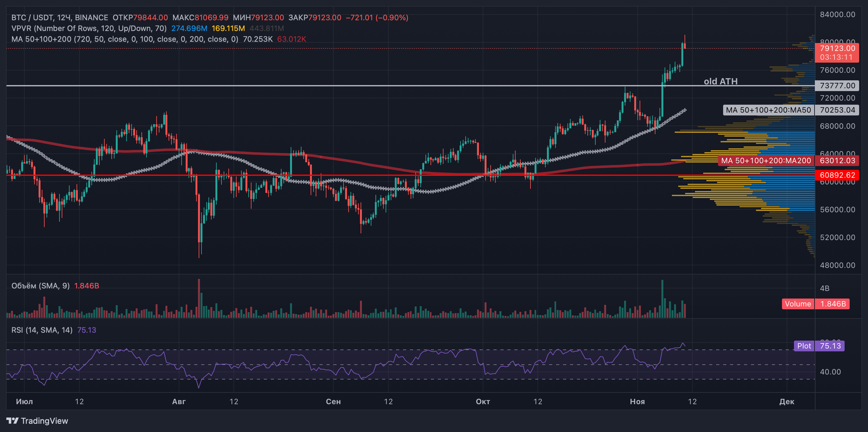Click the 84000.00 price scale label

tap(837, 15)
